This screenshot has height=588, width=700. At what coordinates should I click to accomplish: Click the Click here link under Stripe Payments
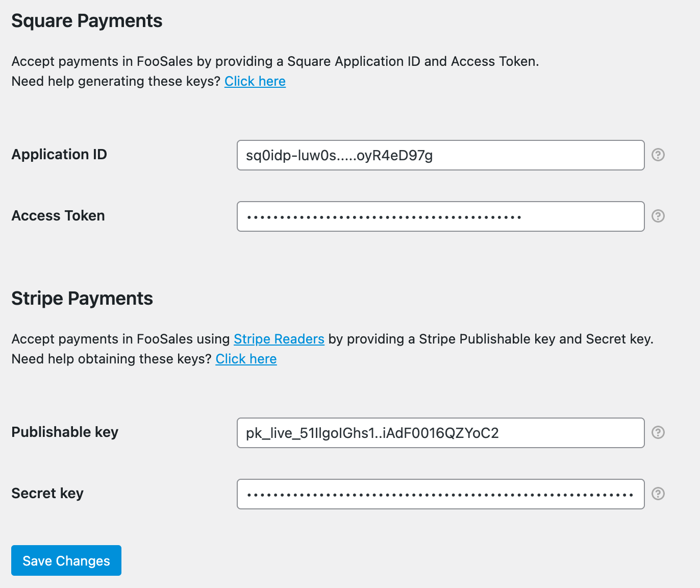(246, 359)
